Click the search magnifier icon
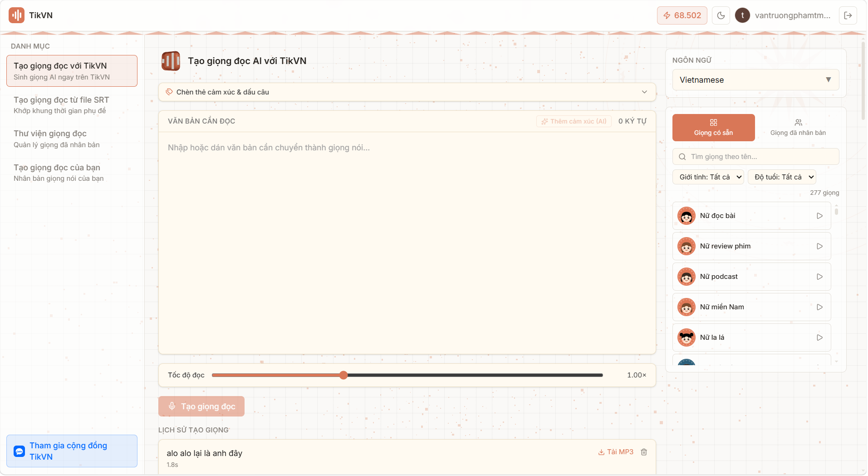This screenshot has height=476, width=868. coord(682,157)
